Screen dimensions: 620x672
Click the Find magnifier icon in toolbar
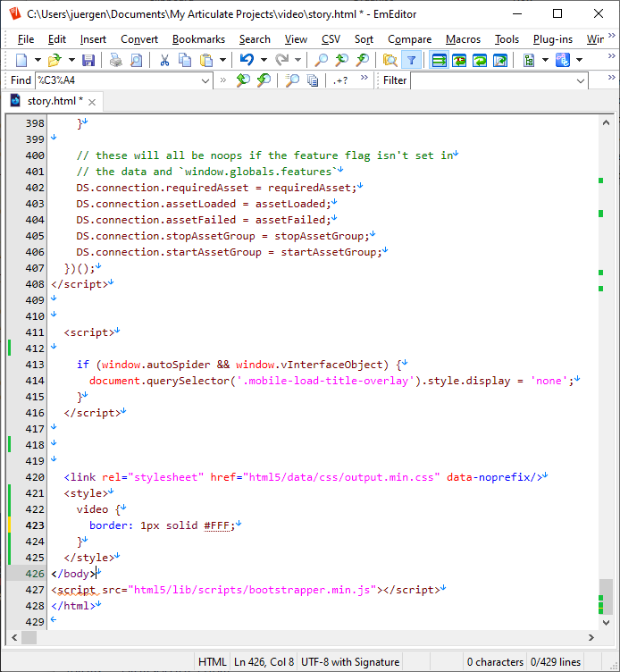click(321, 60)
